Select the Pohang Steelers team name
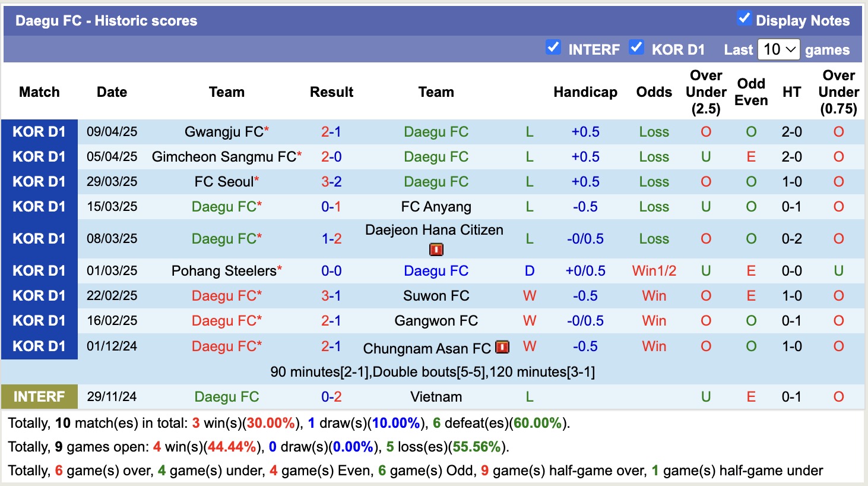Image resolution: width=868 pixels, height=486 pixels. click(x=224, y=270)
